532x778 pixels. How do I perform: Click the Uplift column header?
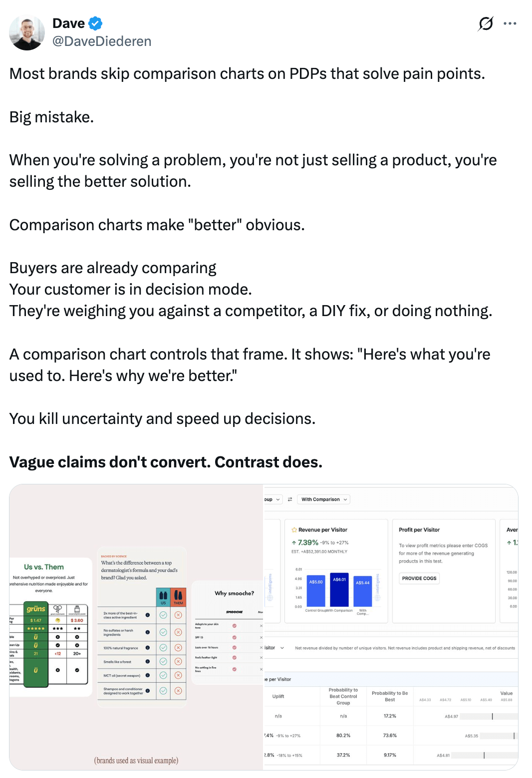click(x=278, y=696)
